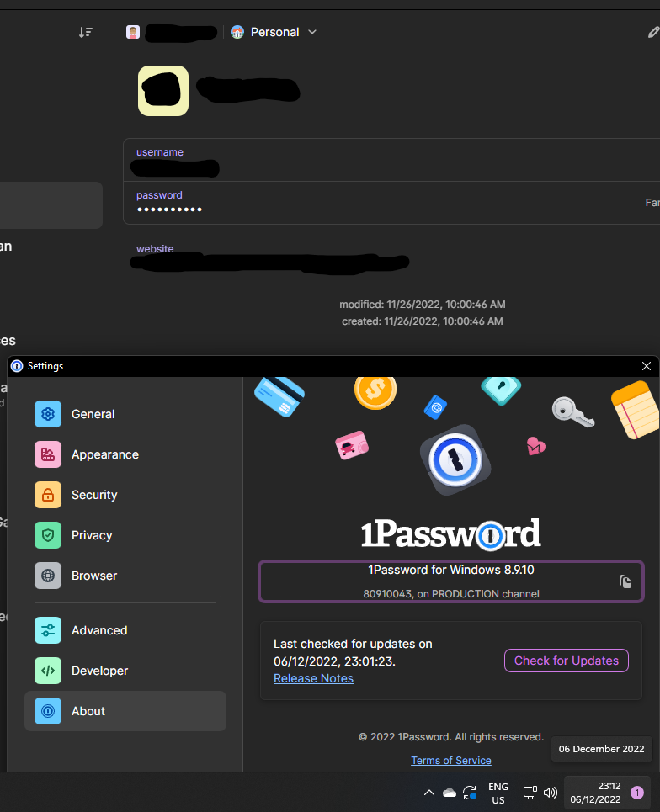Open the notification count badge
660x812 pixels.
click(637, 793)
